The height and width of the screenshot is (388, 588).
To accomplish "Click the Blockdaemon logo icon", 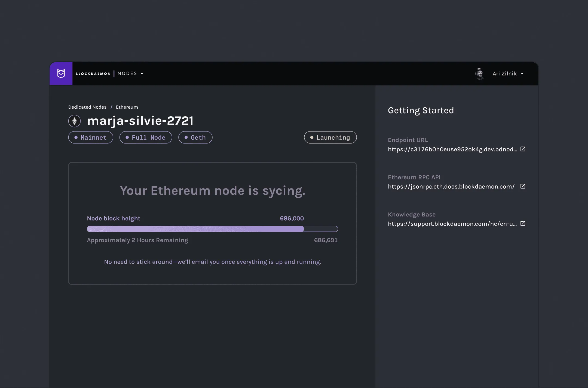I will pyautogui.click(x=61, y=73).
